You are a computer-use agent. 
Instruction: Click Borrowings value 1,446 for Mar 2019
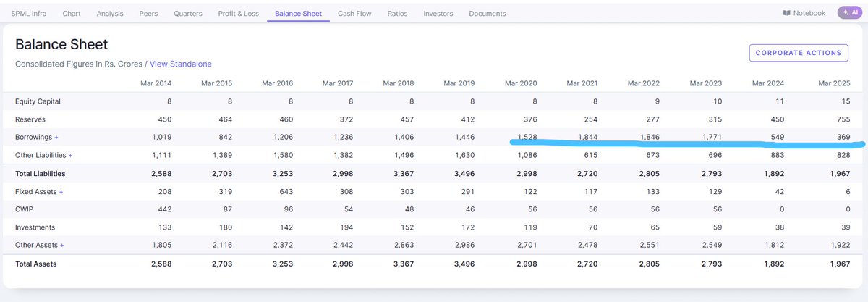click(463, 137)
